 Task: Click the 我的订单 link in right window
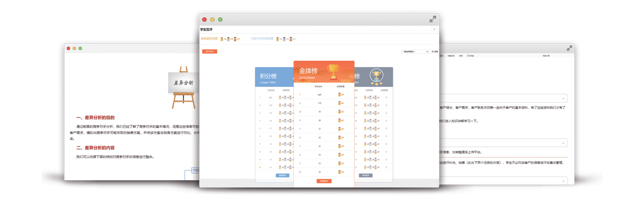point(546,56)
